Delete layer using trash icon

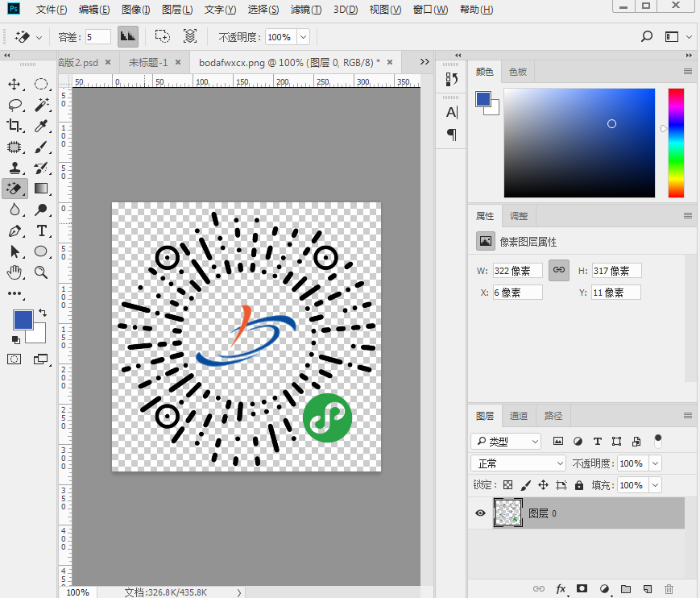[x=669, y=589]
